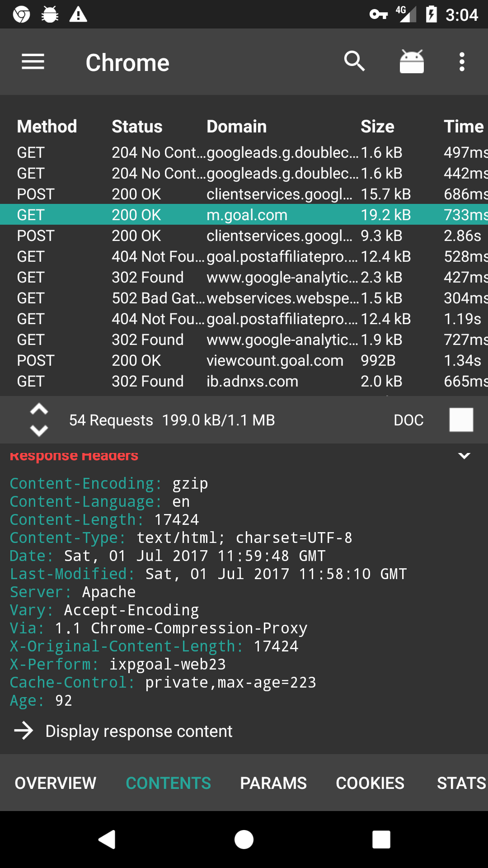Tap the down chevron to shrink request list
This screenshot has height=868, width=488.
(x=39, y=430)
